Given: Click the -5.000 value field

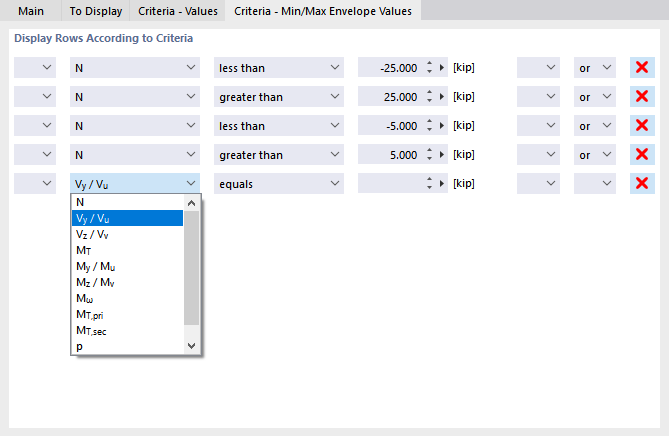Looking at the screenshot, I should pyautogui.click(x=390, y=125).
